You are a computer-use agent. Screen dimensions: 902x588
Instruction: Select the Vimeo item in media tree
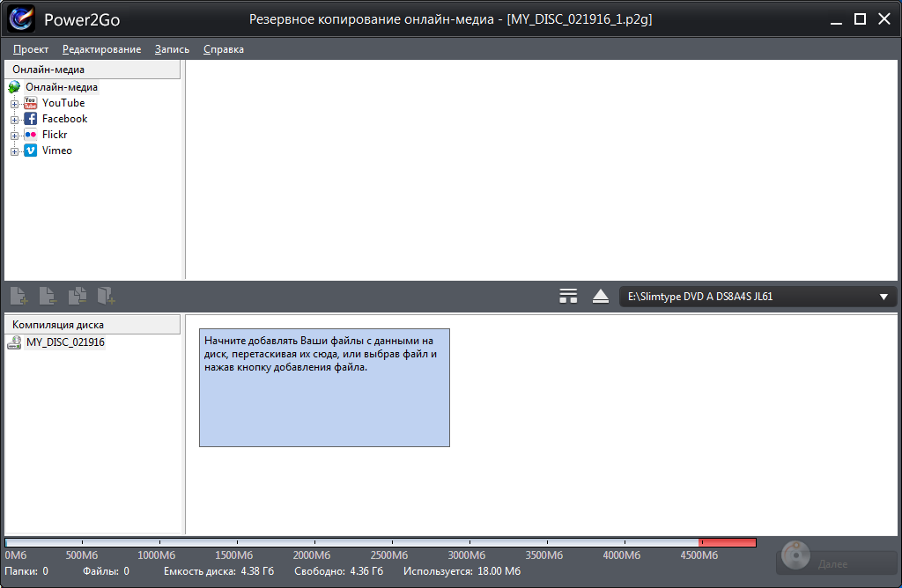56,151
